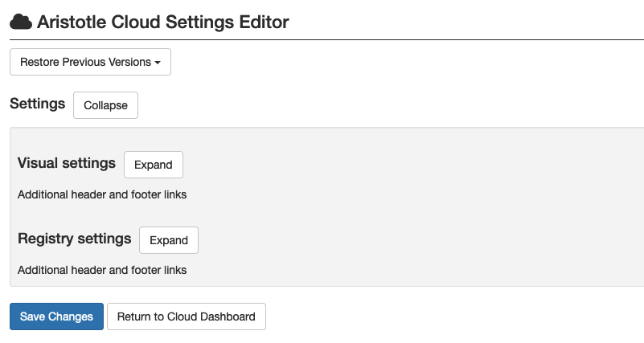Click the cloud icon in the page header

click(x=21, y=22)
